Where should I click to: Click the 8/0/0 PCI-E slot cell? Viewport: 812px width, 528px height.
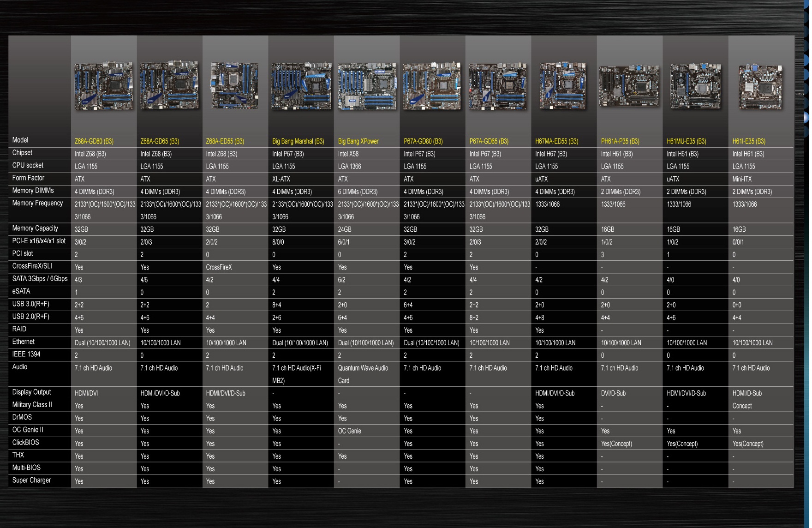click(278, 242)
